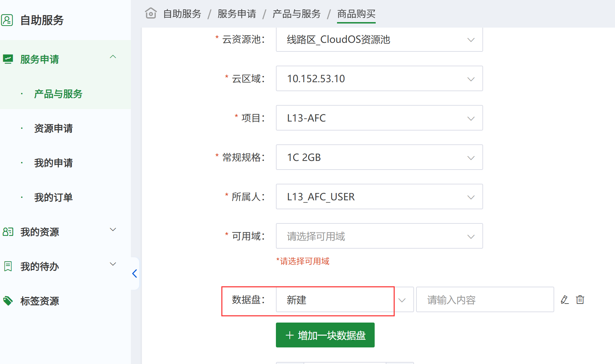615x364 pixels.
Task: Click the 服务申请 breadcrumb link
Action: 237,14
